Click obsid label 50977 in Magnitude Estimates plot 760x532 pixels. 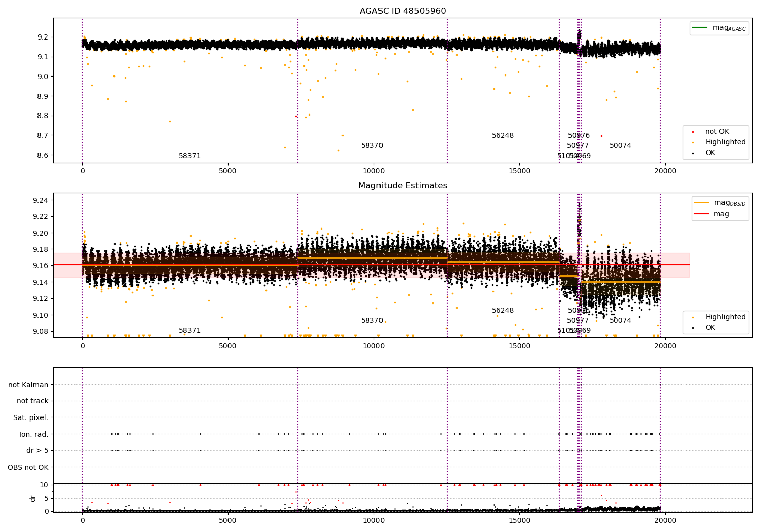(578, 321)
